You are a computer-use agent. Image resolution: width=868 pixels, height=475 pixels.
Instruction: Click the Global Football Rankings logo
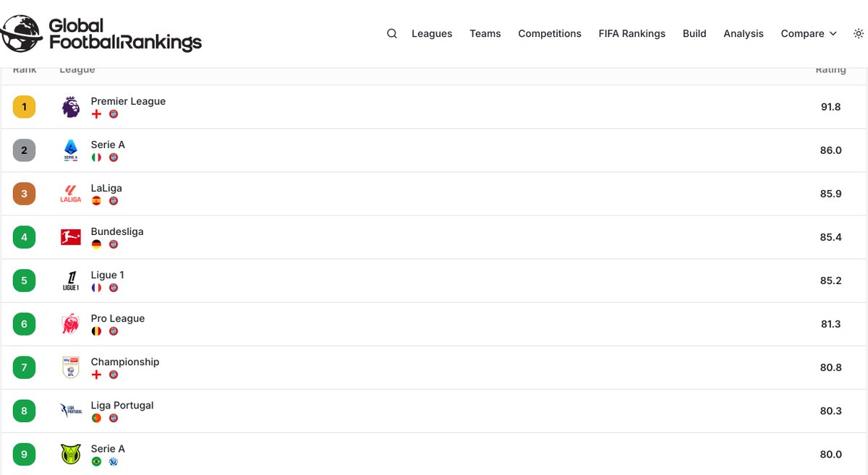(101, 34)
